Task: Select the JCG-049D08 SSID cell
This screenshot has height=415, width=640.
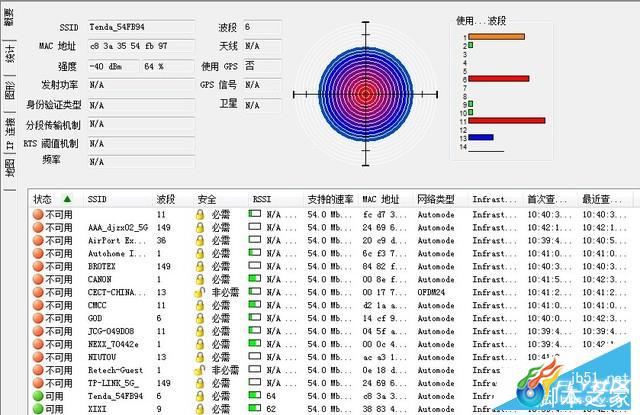Action: tap(111, 331)
